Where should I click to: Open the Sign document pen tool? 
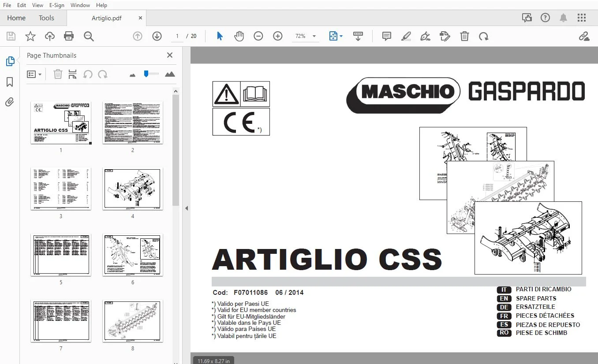point(426,36)
